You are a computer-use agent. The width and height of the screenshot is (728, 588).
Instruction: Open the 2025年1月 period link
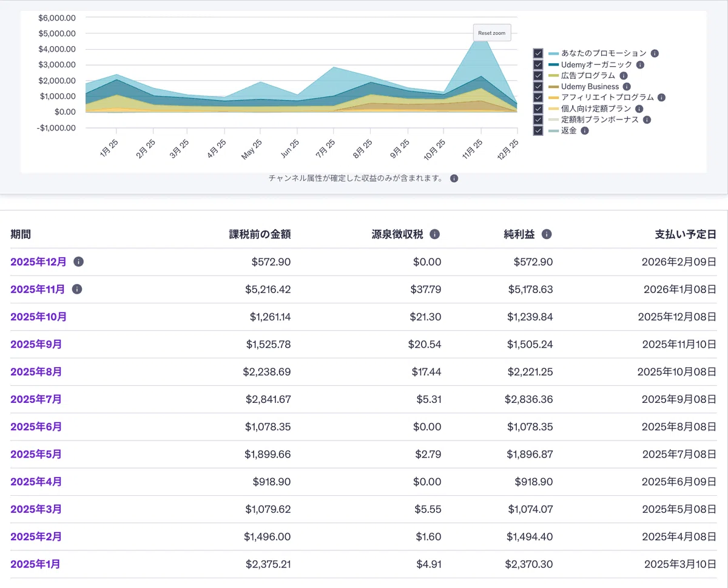[x=35, y=564]
